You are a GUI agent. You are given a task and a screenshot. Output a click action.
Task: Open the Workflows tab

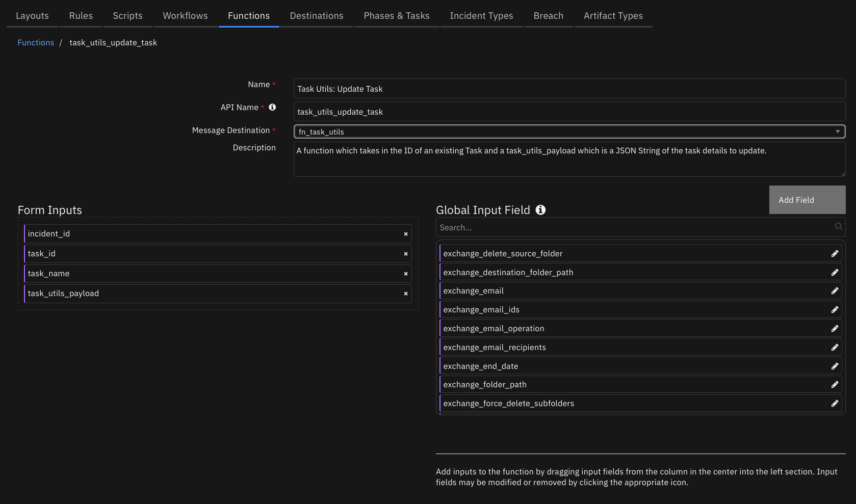point(185,16)
